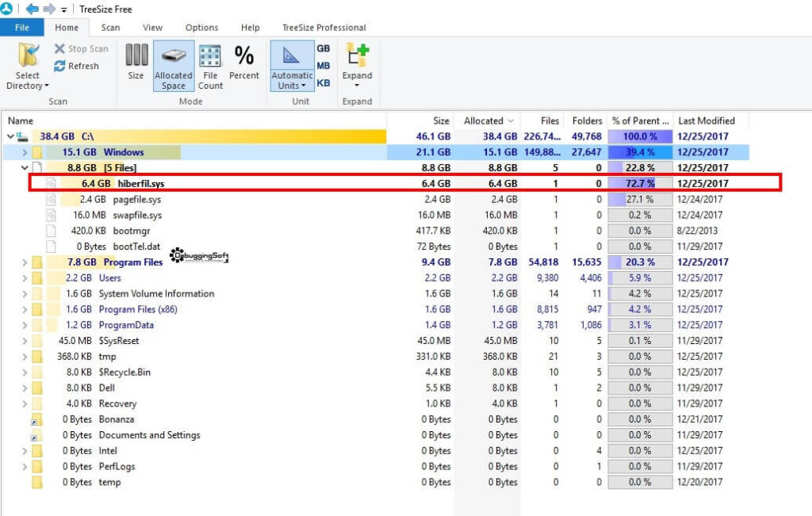
Task: Expand the $SysReset folder
Action: tap(25, 341)
